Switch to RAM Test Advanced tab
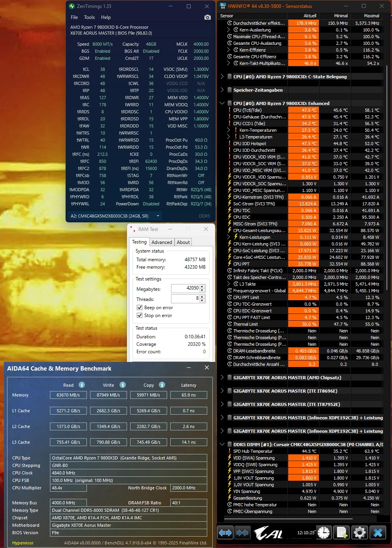The height and width of the screenshot is (548, 392). (x=162, y=242)
